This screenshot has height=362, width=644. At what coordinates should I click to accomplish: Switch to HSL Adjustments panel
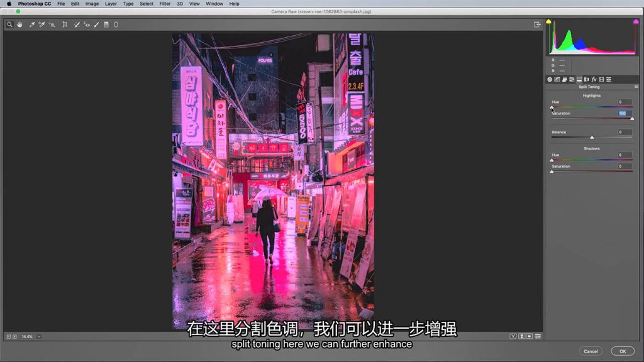tap(572, 80)
